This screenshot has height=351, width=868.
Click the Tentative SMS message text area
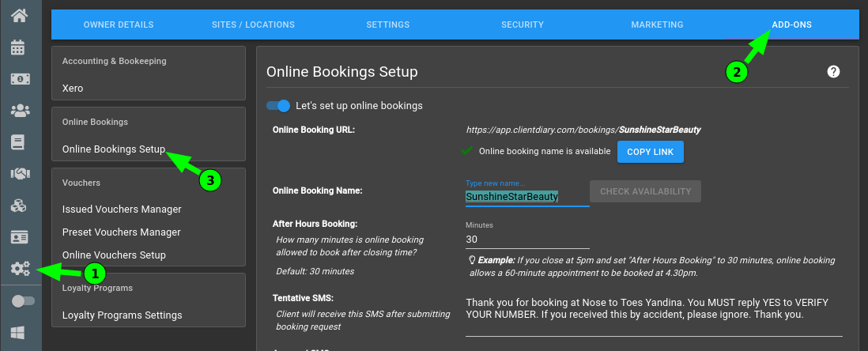(x=654, y=315)
